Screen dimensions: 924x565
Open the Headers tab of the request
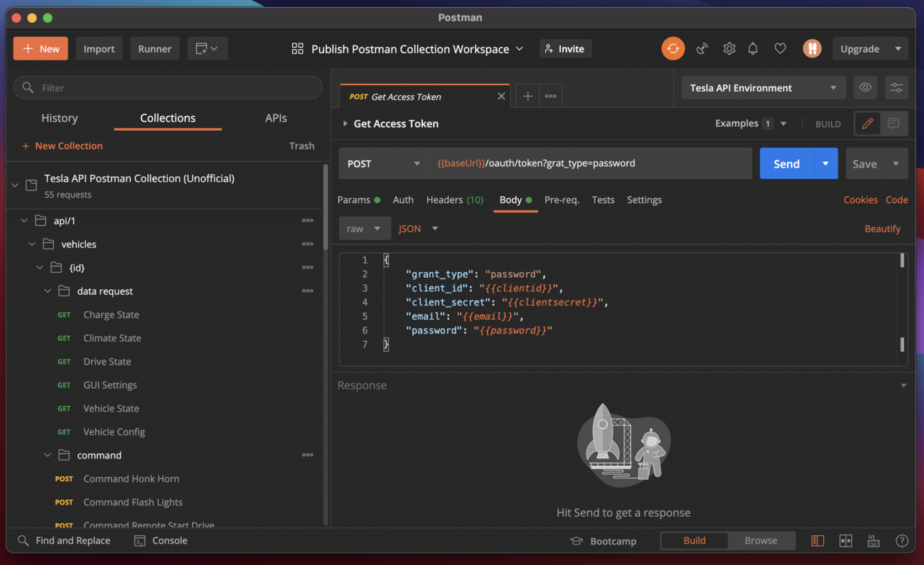coord(454,200)
